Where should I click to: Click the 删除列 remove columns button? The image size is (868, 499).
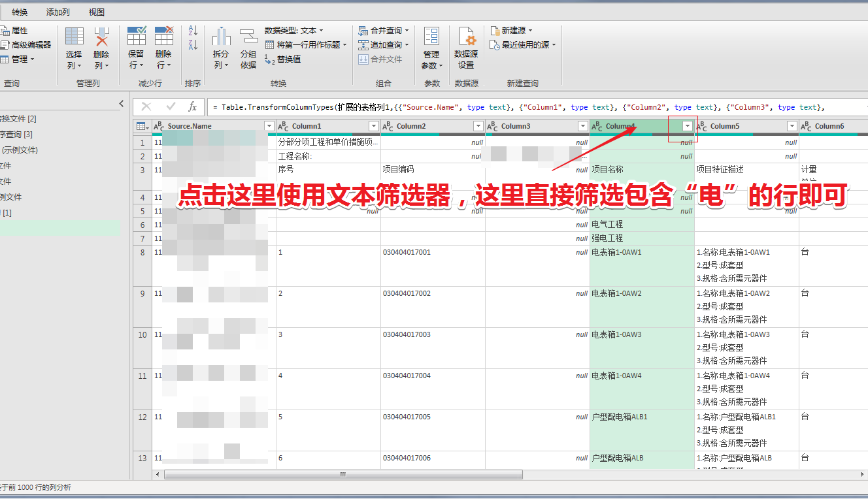click(101, 48)
